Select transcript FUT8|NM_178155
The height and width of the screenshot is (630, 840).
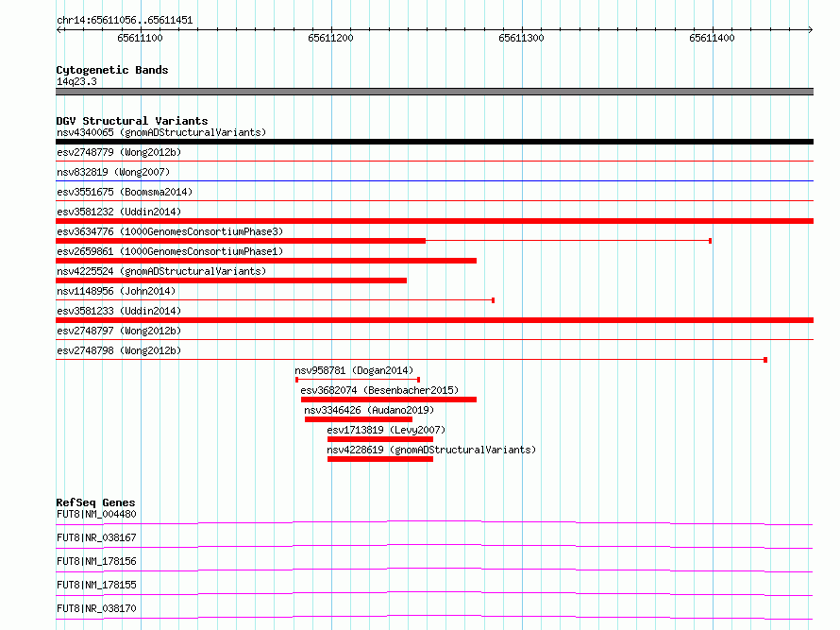[x=96, y=585]
